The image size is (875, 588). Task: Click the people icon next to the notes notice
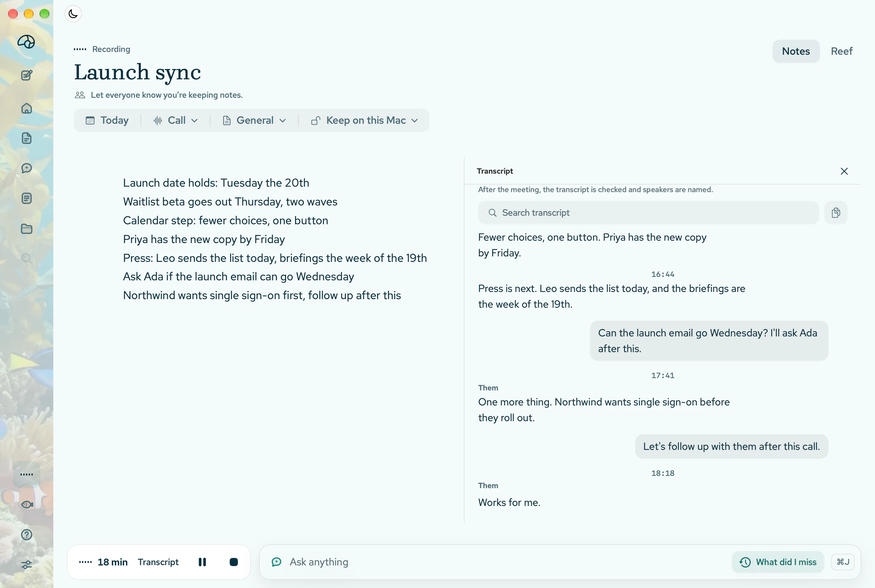pyautogui.click(x=80, y=95)
